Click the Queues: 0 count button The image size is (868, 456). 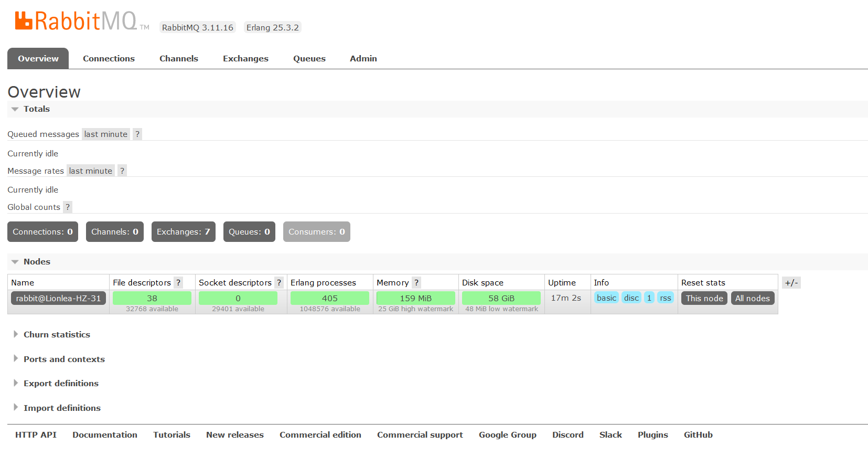coord(250,232)
